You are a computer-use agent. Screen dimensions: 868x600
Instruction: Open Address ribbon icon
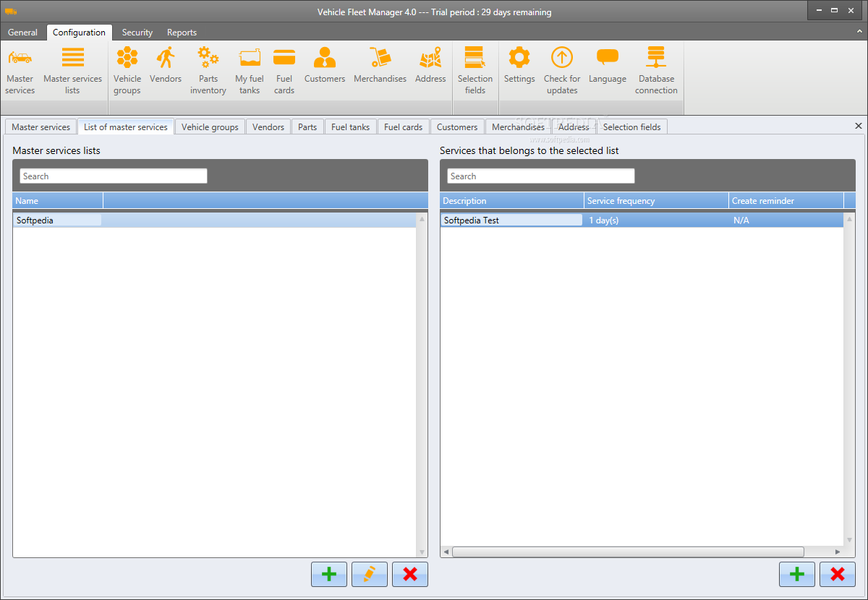point(430,65)
